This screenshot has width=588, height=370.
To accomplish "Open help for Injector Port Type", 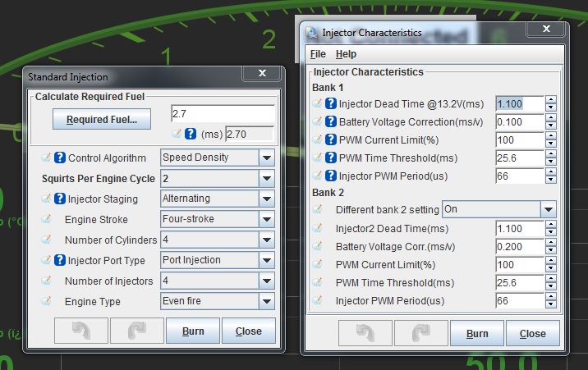I will click(x=60, y=260).
